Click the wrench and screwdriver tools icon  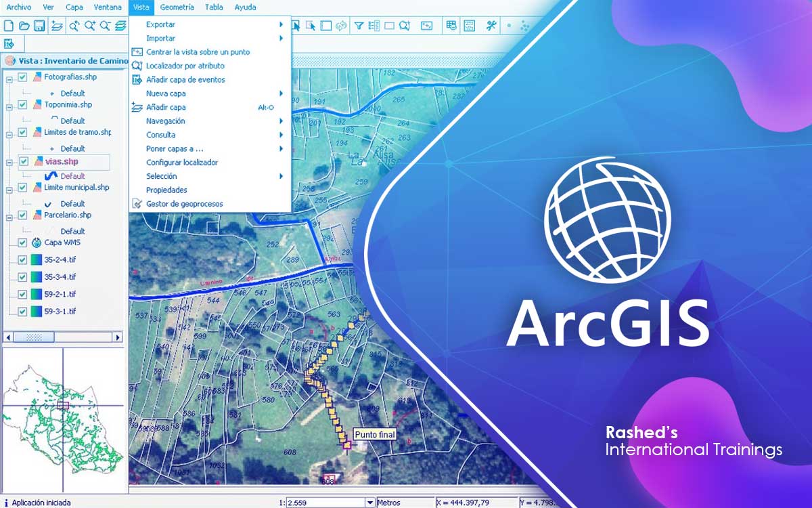(491, 26)
